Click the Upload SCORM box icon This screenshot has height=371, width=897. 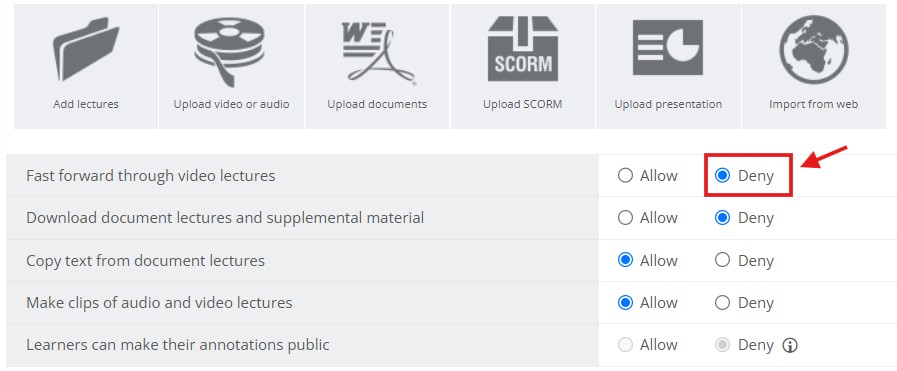pos(523,49)
